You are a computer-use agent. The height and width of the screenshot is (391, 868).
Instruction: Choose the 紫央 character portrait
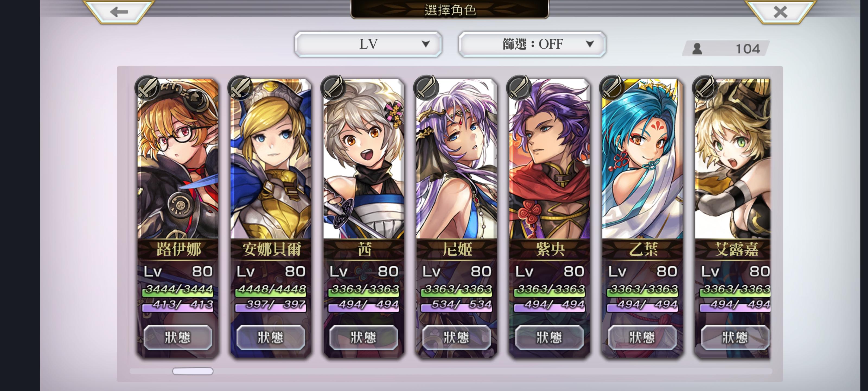tap(550, 159)
